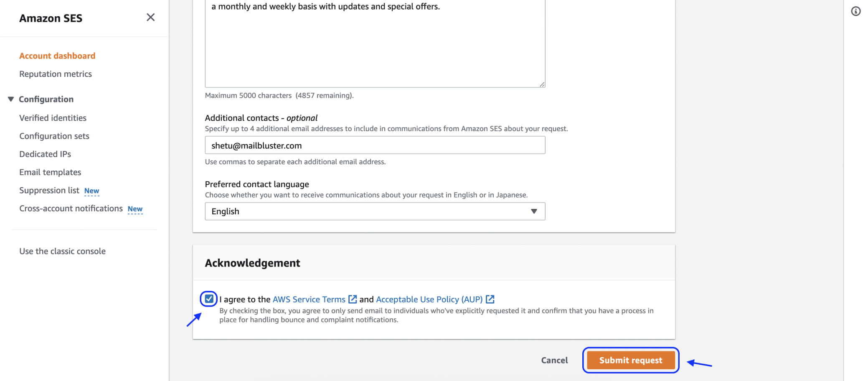Open Verified identities
Screen dimensions: 868x381
coord(53,118)
